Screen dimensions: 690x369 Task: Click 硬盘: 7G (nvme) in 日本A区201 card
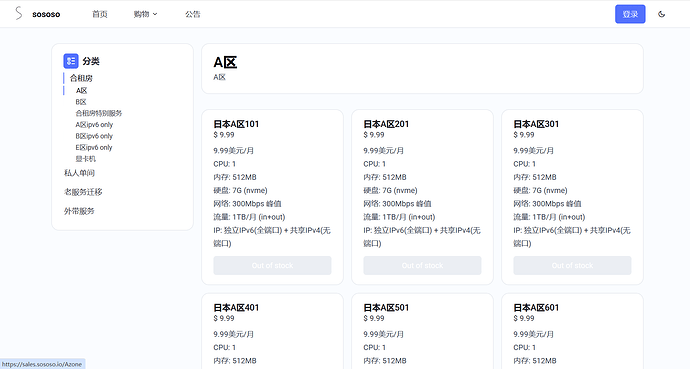point(391,190)
